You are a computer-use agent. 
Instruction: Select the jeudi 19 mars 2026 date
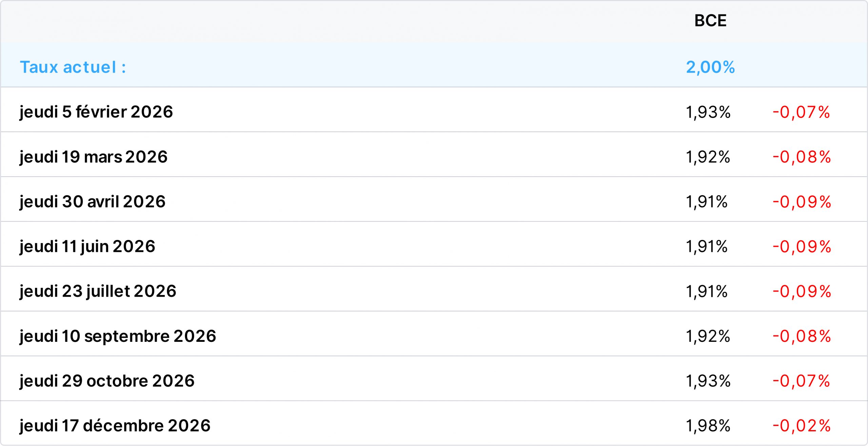(94, 157)
